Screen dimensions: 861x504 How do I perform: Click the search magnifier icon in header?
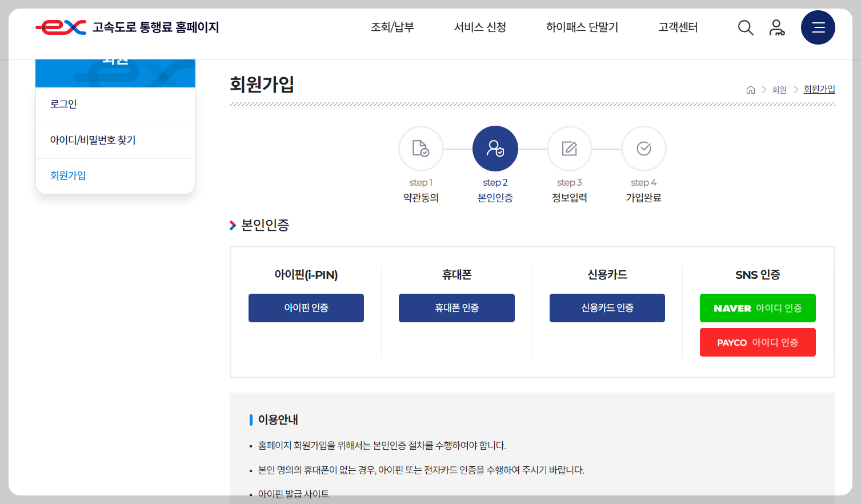click(x=746, y=27)
